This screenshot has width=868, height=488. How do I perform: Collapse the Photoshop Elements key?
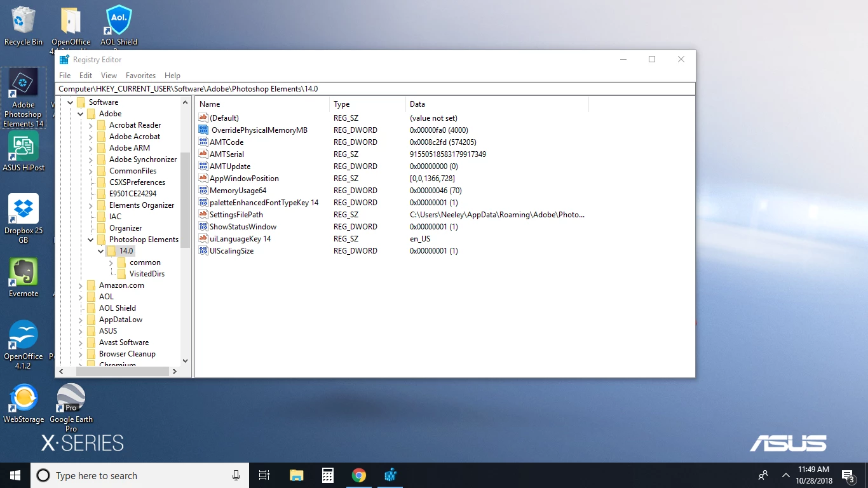(x=91, y=240)
